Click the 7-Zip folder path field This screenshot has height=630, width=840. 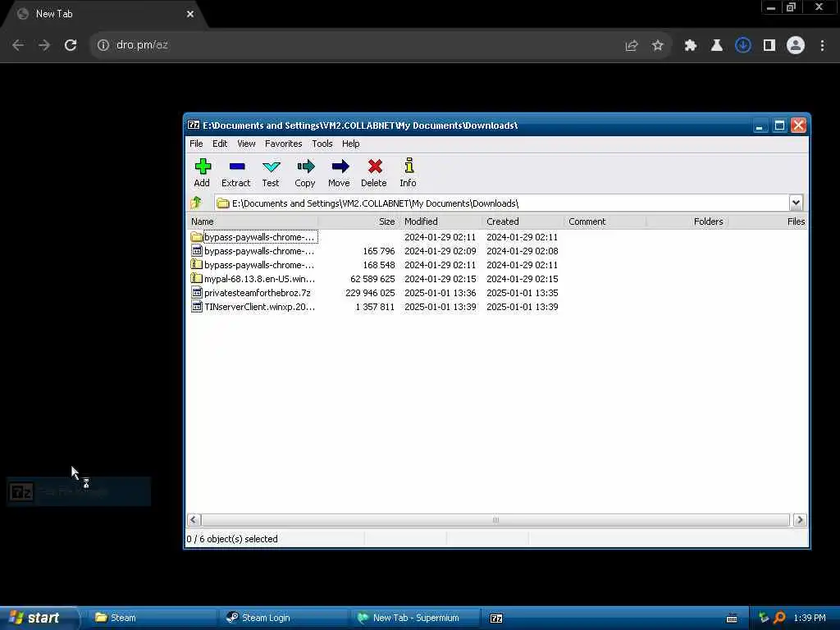coord(501,203)
